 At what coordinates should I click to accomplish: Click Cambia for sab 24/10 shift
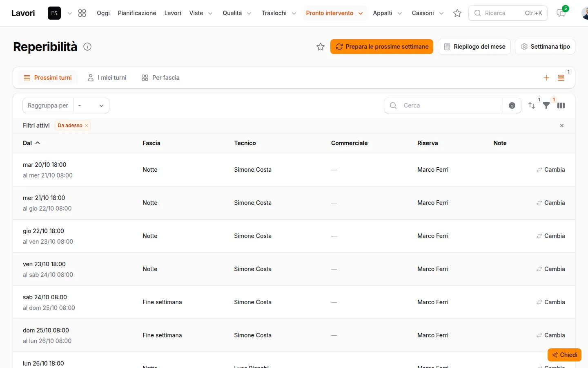point(551,302)
